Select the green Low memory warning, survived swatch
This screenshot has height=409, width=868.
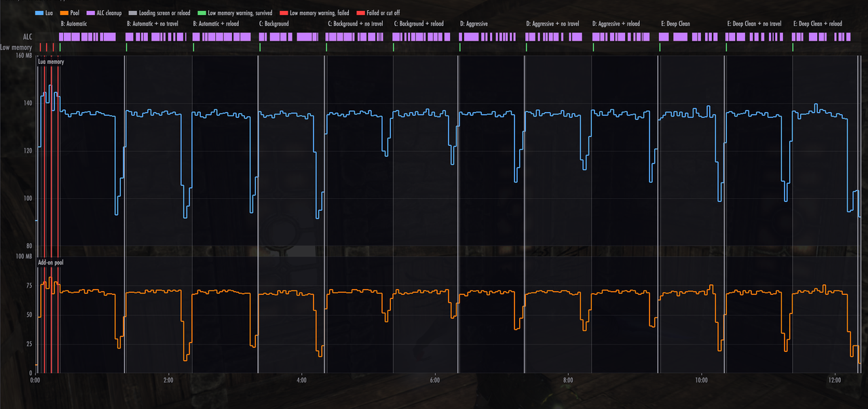tap(202, 13)
